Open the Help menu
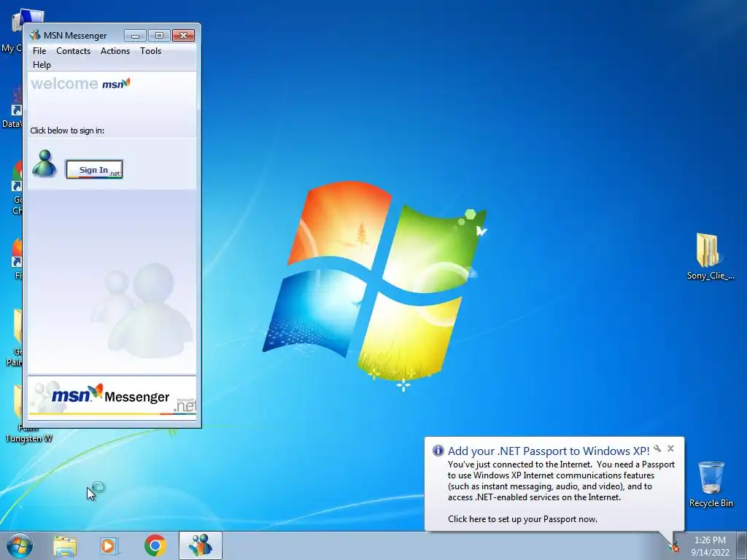The width and height of the screenshot is (747, 560). click(x=42, y=65)
